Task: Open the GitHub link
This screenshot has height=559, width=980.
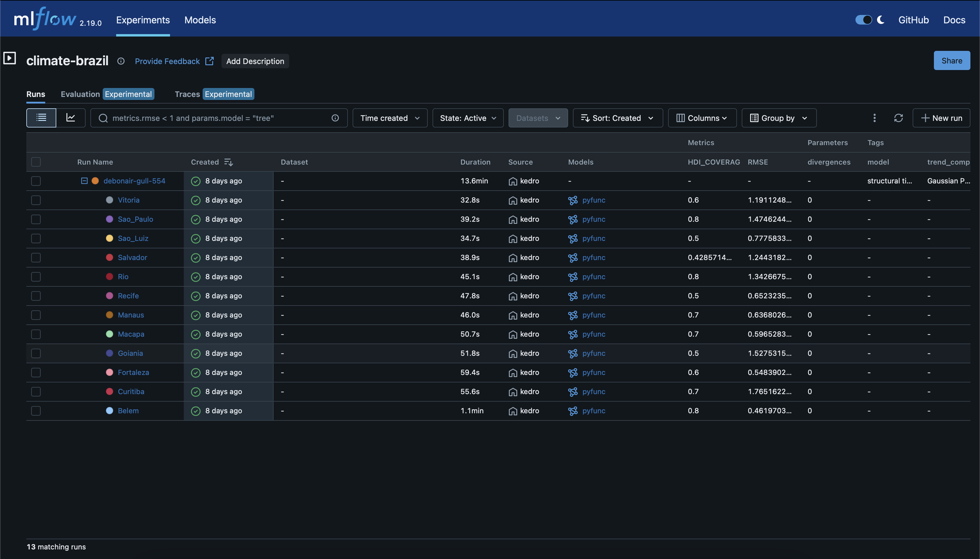Action: coord(913,20)
